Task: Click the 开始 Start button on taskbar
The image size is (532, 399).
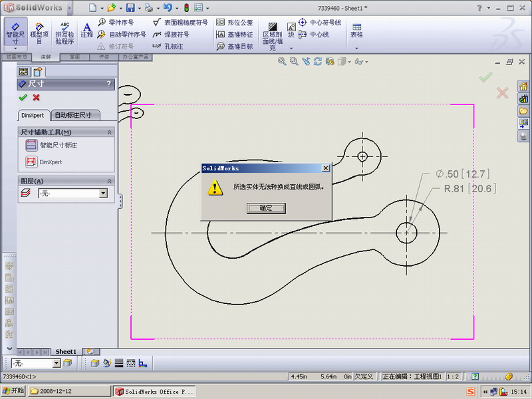Action: tap(13, 391)
